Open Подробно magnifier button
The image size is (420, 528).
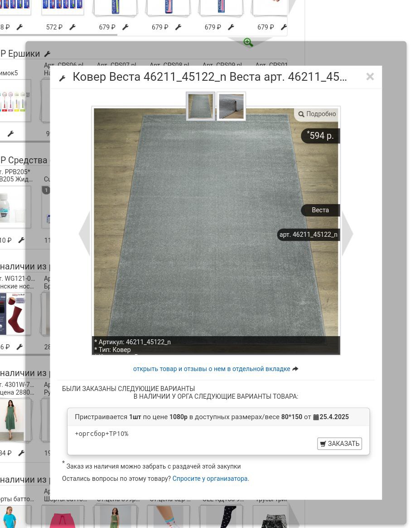(317, 114)
